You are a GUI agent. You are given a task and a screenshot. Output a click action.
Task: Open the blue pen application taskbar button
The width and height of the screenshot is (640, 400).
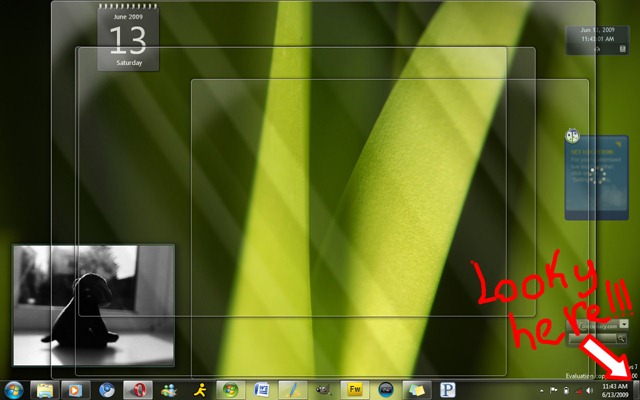(x=293, y=390)
